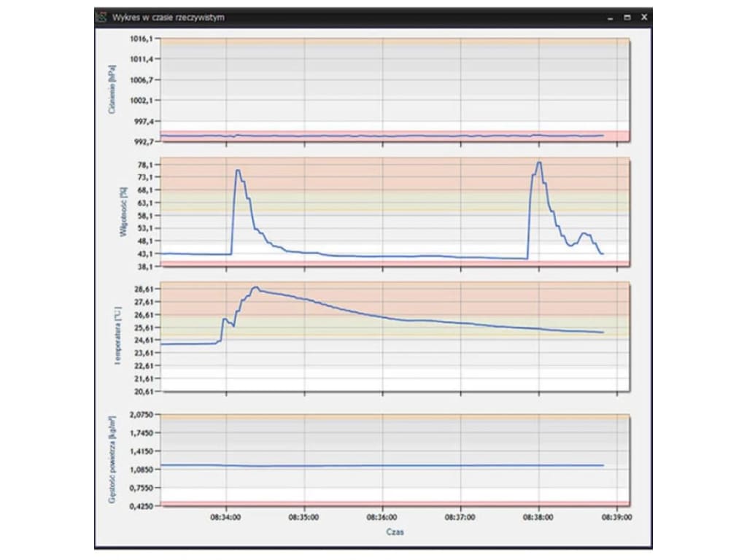
Task: Click the first humidity peak near 08:34
Action: coord(239,171)
